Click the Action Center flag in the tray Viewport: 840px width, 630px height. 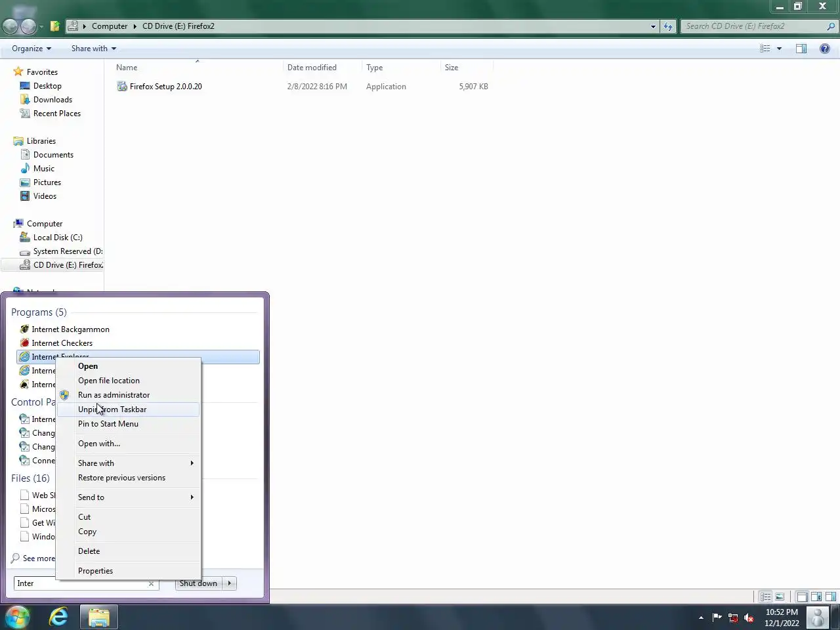(x=717, y=618)
